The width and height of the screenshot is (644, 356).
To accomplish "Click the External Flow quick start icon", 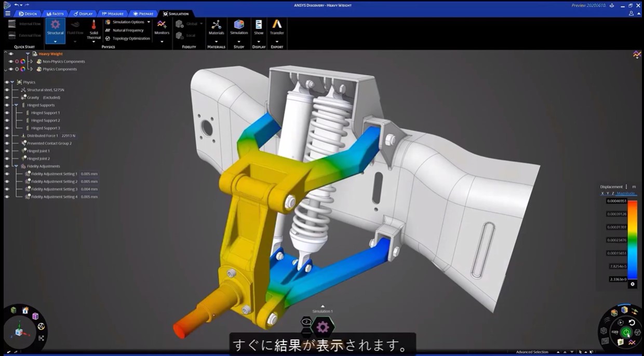I will point(12,35).
